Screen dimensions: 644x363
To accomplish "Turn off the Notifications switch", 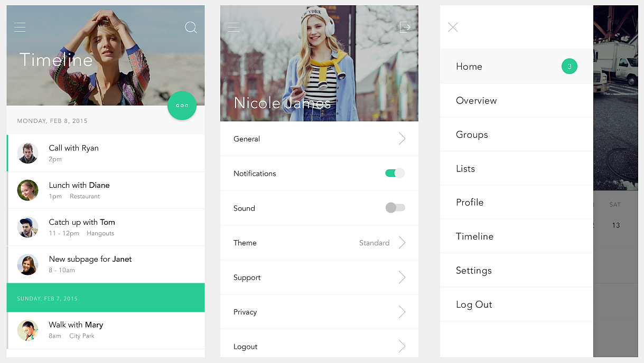I will point(395,173).
